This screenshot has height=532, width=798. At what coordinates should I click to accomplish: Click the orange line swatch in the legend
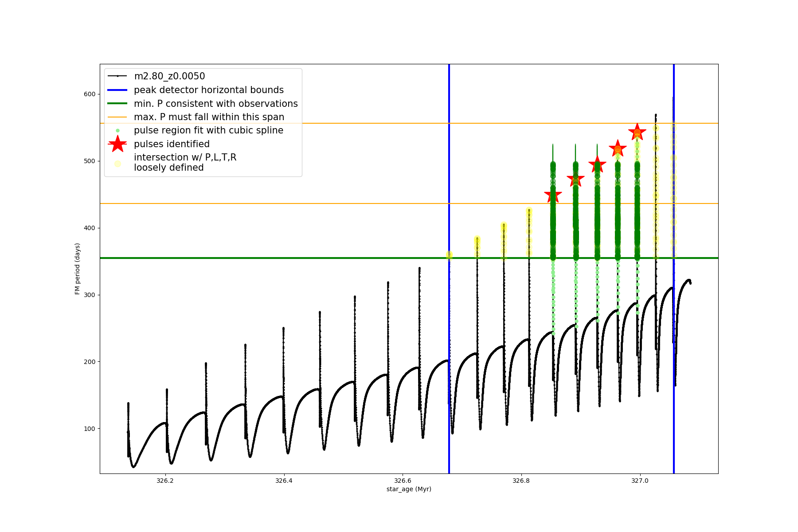click(x=117, y=117)
